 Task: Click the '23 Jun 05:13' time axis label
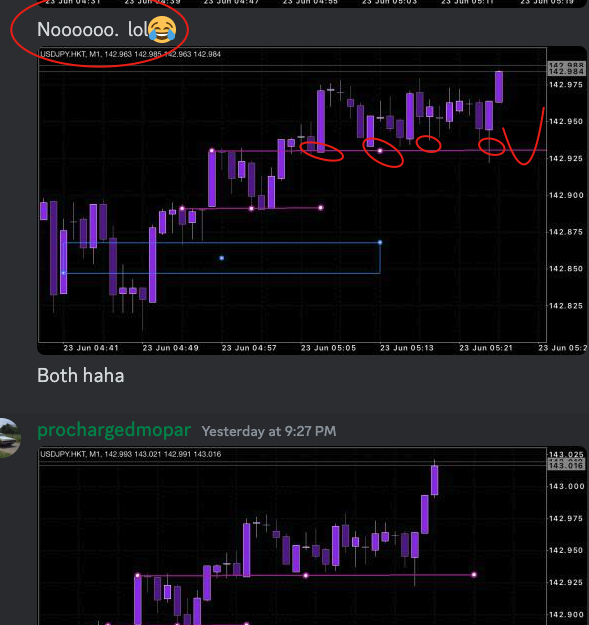pos(407,348)
